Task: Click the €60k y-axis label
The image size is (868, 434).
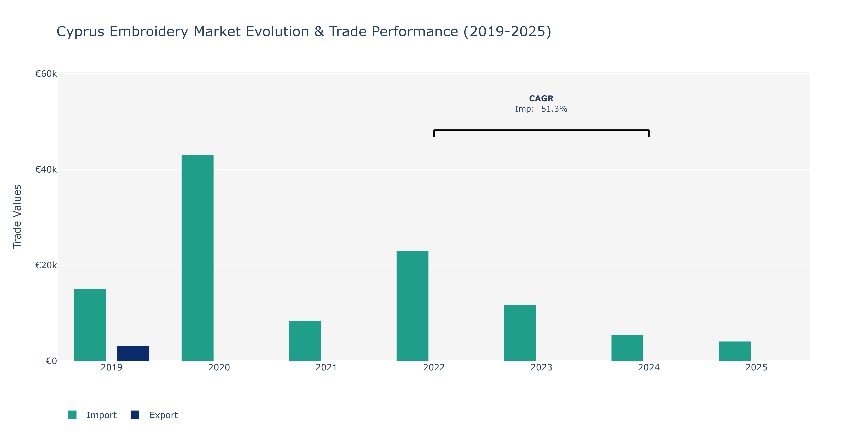Action: pos(46,73)
